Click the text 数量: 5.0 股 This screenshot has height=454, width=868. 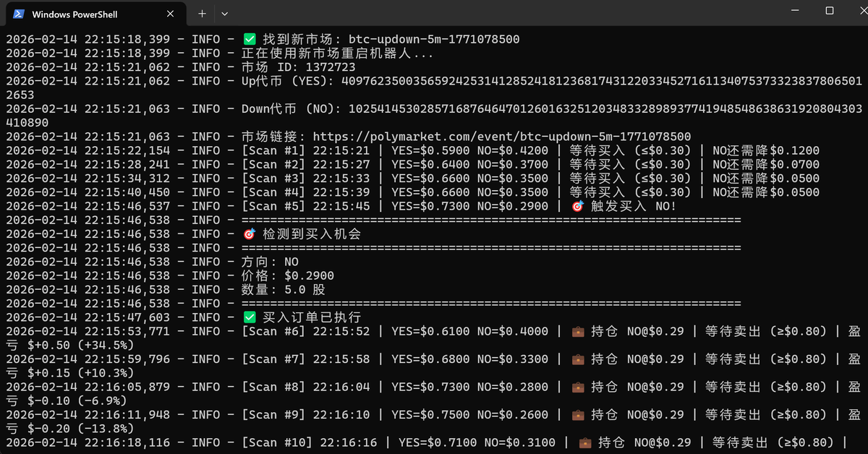coord(284,290)
